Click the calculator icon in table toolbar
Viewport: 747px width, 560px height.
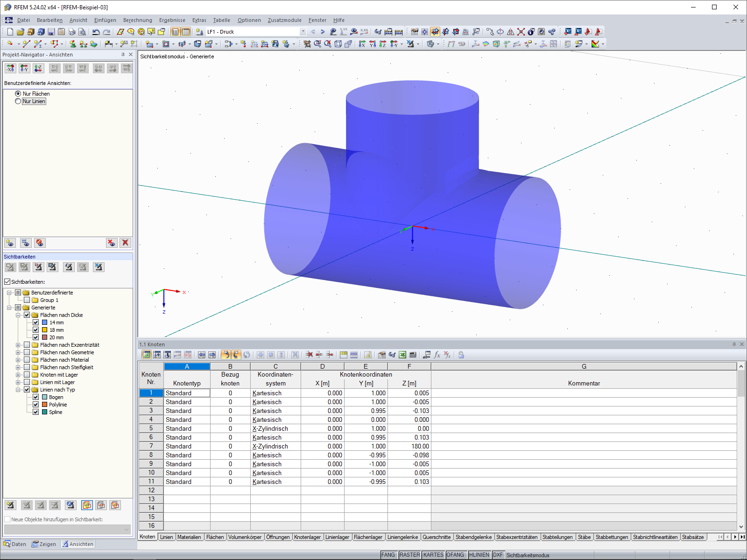[x=413, y=355]
